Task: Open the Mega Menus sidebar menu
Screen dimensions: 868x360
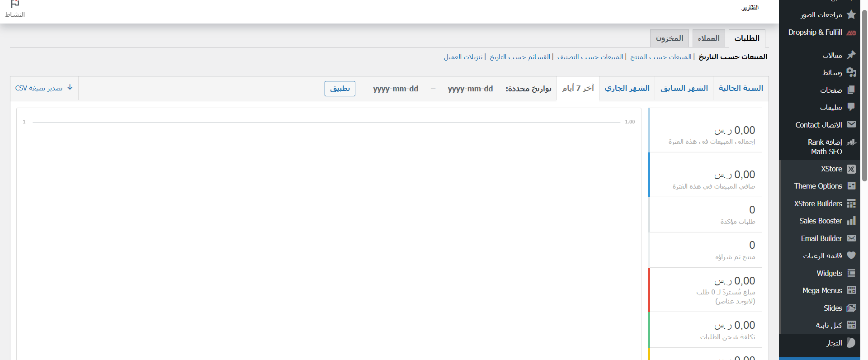Action: coord(820,290)
